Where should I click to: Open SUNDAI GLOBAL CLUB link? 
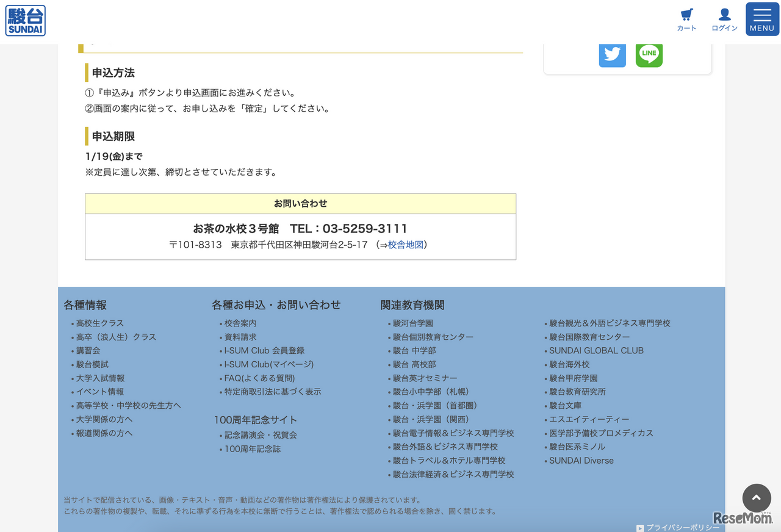(596, 350)
